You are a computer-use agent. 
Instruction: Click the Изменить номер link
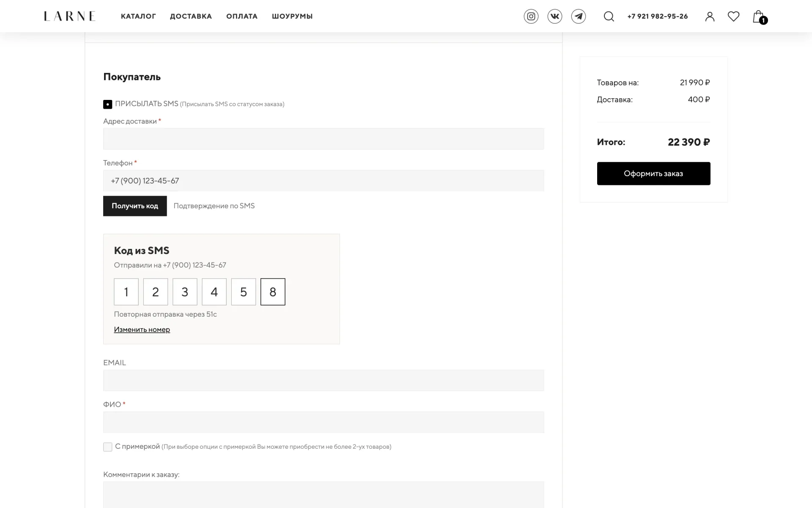[x=142, y=329]
